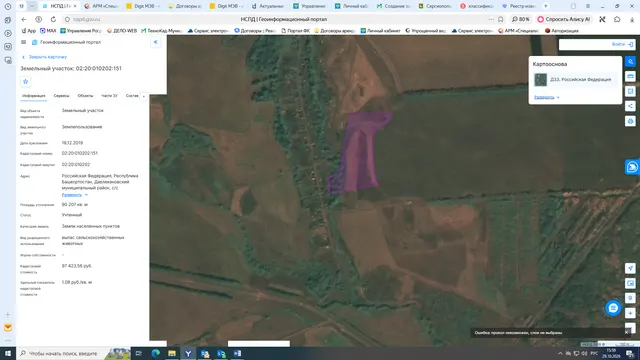The height and width of the screenshot is (360, 640).
Task: Switch to Части ЗУ tab
Action: [109, 96]
